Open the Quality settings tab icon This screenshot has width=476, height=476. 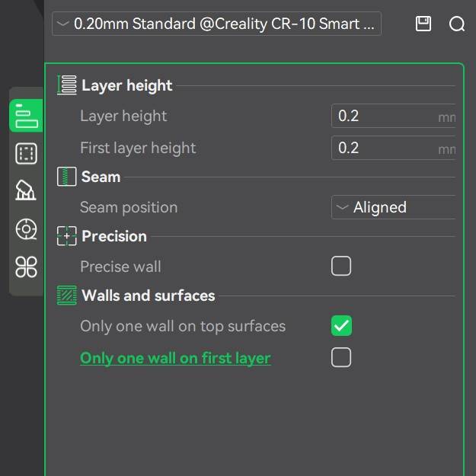pos(26,116)
